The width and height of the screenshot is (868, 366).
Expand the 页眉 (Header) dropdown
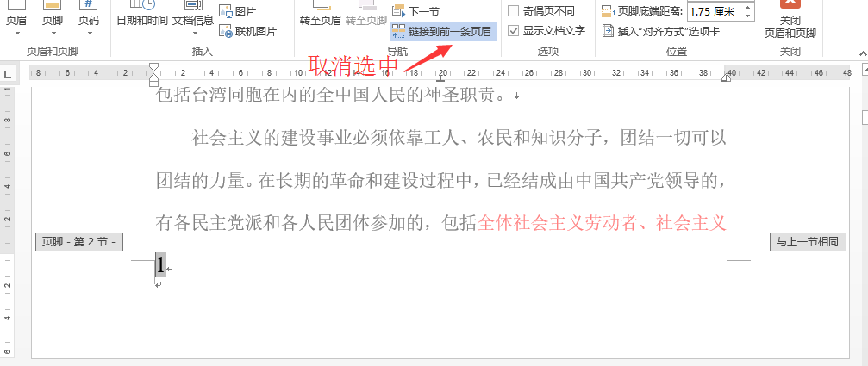16,19
